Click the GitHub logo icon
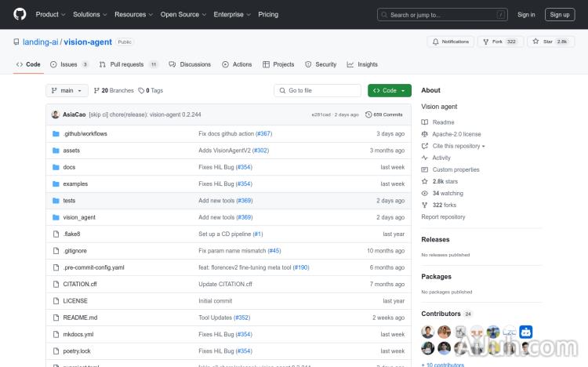 pyautogui.click(x=20, y=14)
